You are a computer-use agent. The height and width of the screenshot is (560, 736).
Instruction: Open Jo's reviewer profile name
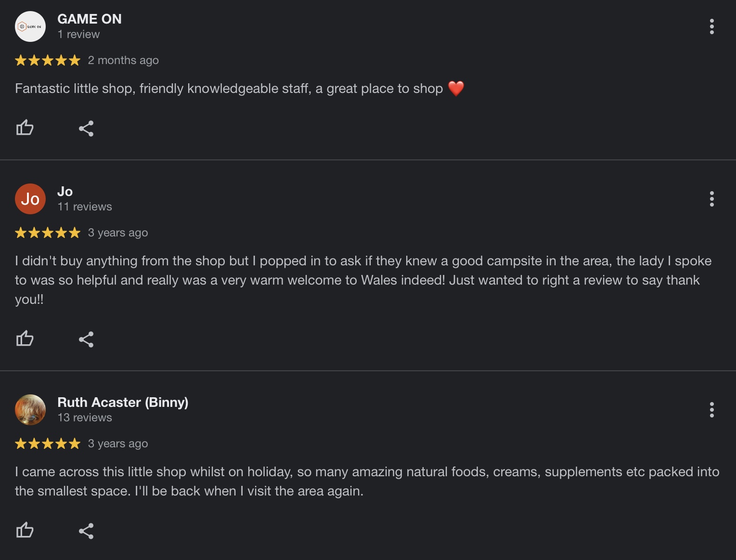tap(65, 191)
